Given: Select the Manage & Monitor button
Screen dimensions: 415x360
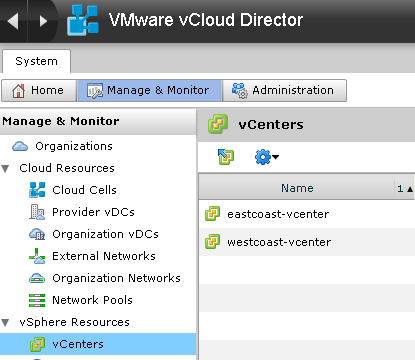Looking at the screenshot, I should (x=149, y=90).
